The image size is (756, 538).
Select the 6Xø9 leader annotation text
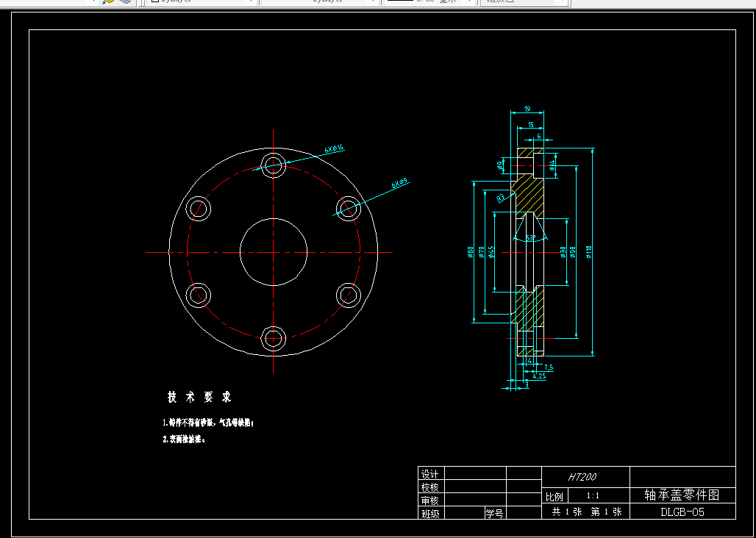click(x=400, y=183)
